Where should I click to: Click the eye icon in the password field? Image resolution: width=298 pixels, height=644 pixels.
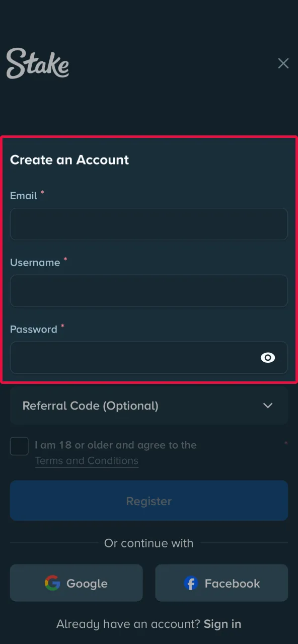pos(267,358)
